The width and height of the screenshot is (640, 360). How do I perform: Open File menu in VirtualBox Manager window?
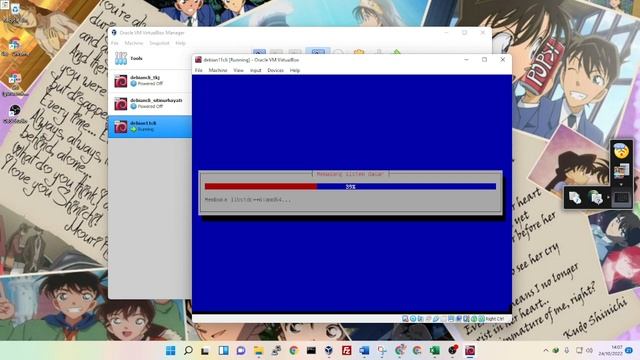115,43
